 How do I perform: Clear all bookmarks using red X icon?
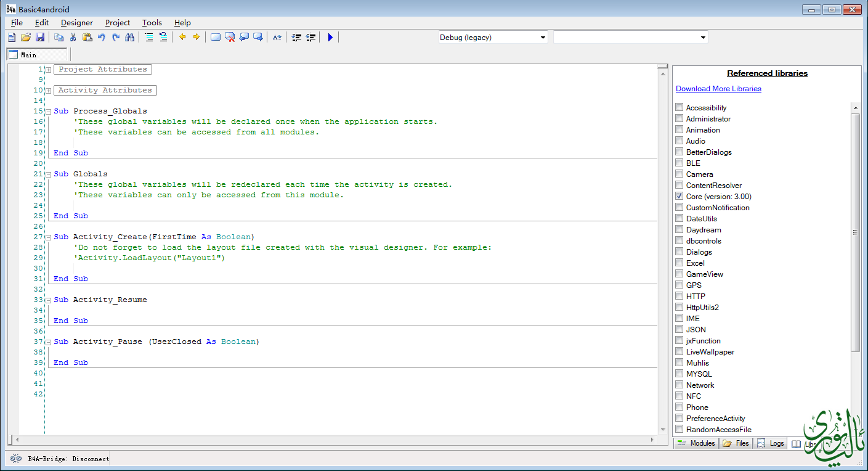[230, 38]
